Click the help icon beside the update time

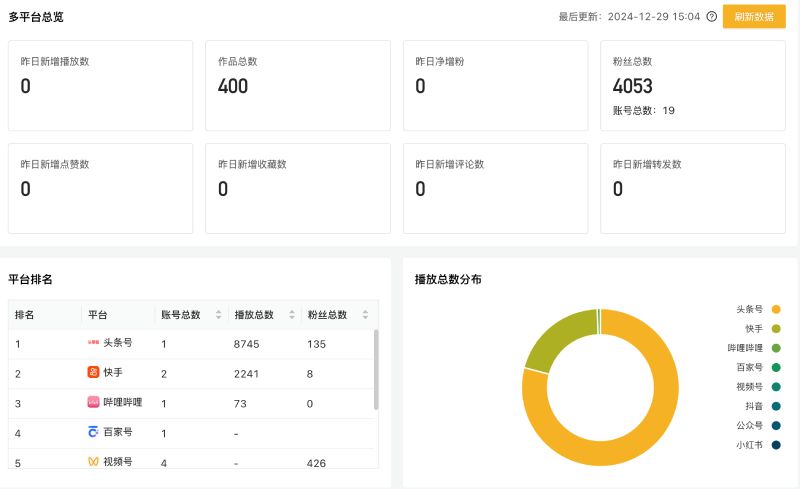click(712, 17)
